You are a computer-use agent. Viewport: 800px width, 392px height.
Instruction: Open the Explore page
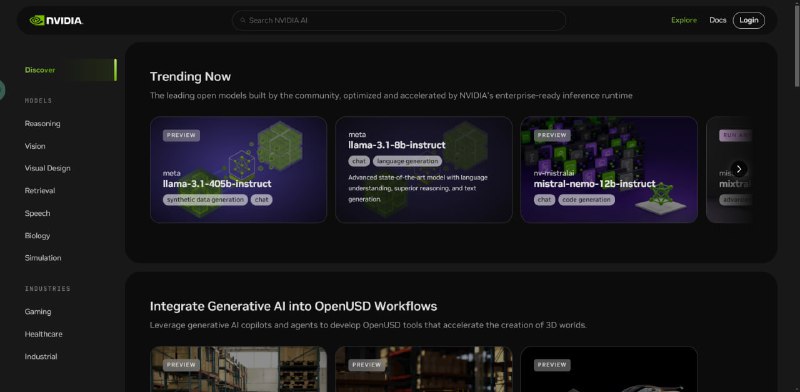point(684,20)
